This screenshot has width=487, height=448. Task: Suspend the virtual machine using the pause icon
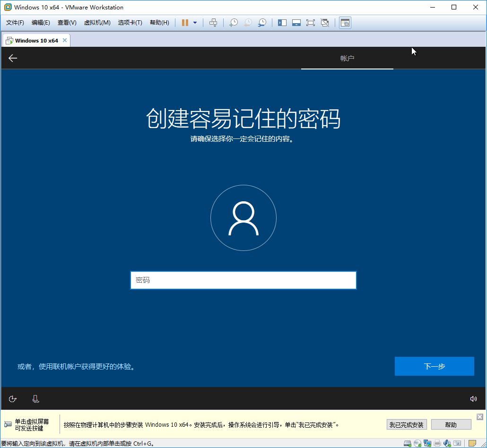[184, 22]
